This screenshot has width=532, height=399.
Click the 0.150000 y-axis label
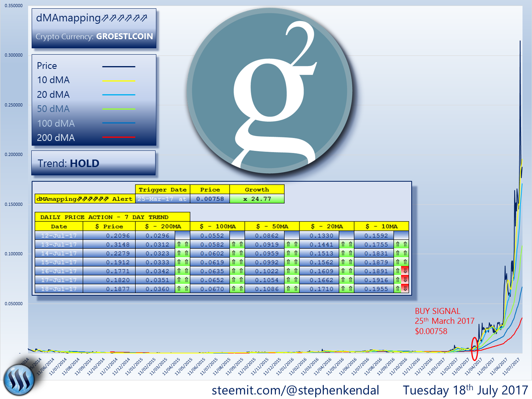point(13,204)
